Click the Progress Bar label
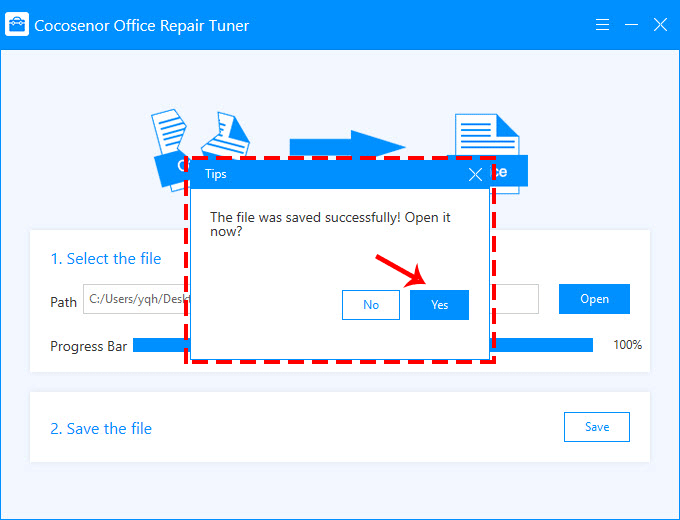680x520 pixels. 88,346
